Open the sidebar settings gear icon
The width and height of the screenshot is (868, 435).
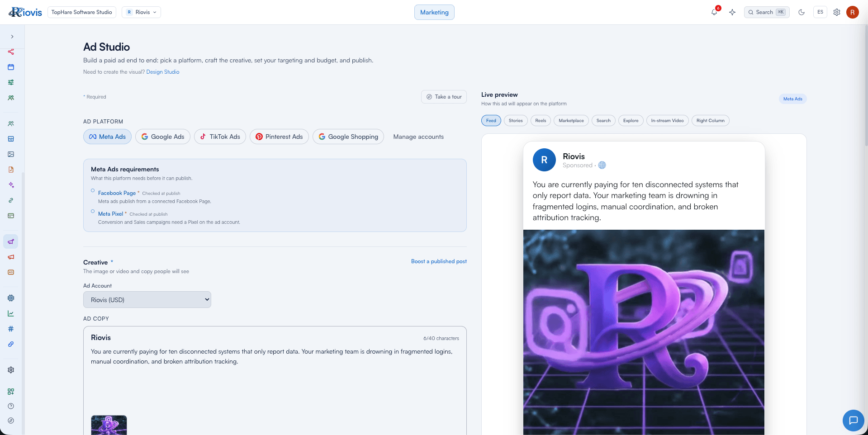coord(11,370)
